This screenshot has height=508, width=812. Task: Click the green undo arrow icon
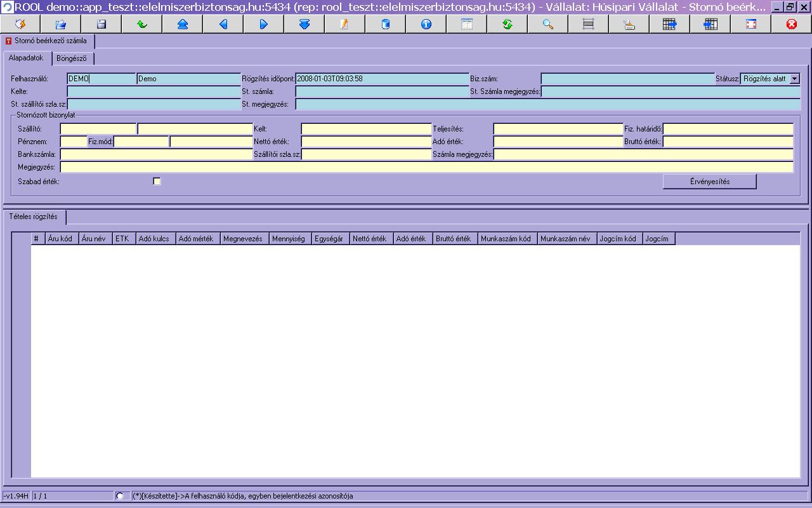coord(142,24)
